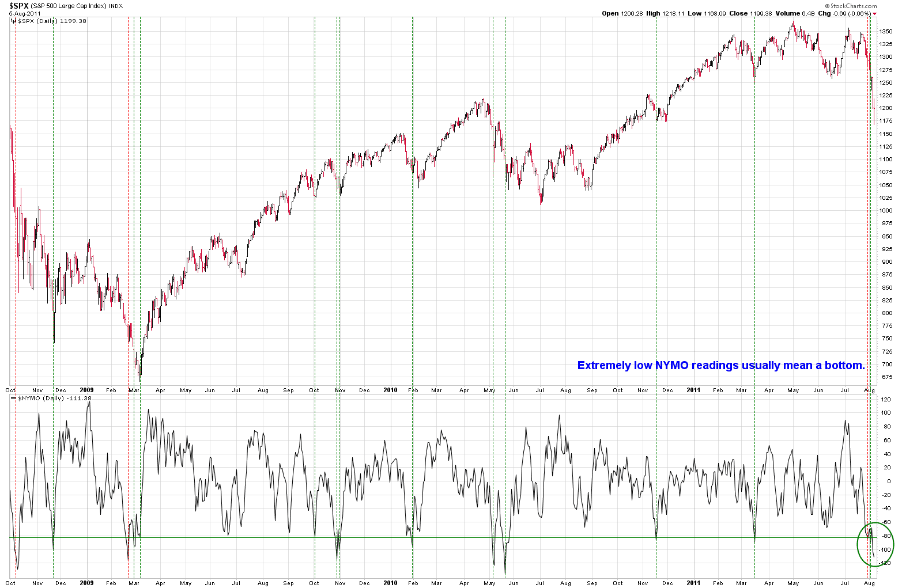Click the bar-type marker icon before $SPX (Daily)
The image size is (902, 588).
pos(14,21)
